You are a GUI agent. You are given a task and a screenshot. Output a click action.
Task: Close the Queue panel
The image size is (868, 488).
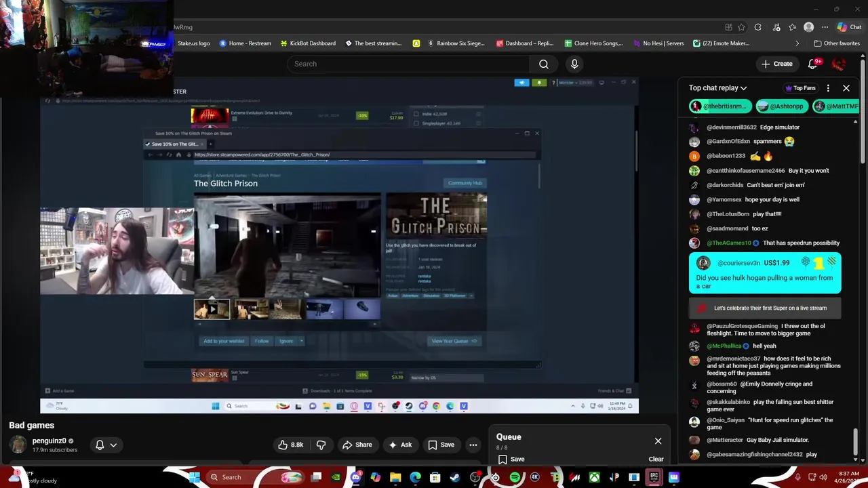[x=658, y=441]
